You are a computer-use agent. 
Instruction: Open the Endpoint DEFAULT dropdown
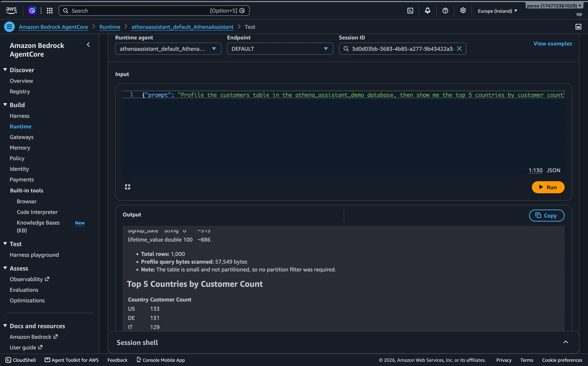point(280,49)
